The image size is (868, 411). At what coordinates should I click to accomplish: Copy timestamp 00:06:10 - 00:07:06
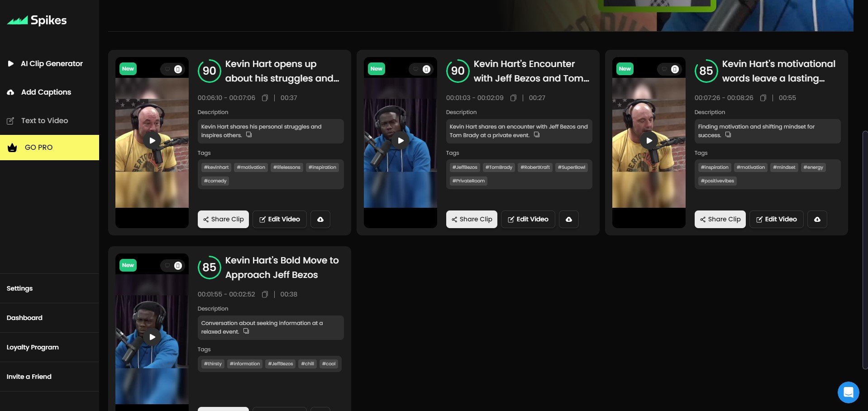click(265, 98)
